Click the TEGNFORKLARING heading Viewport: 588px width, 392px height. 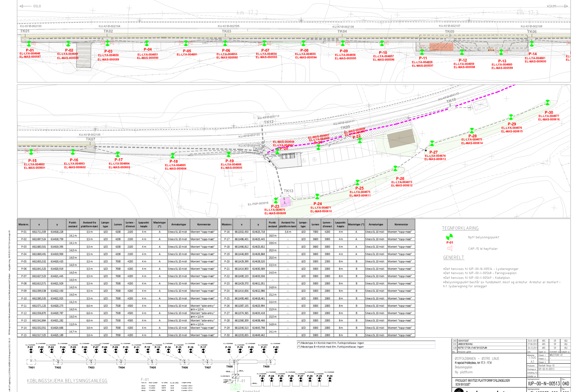point(460,228)
